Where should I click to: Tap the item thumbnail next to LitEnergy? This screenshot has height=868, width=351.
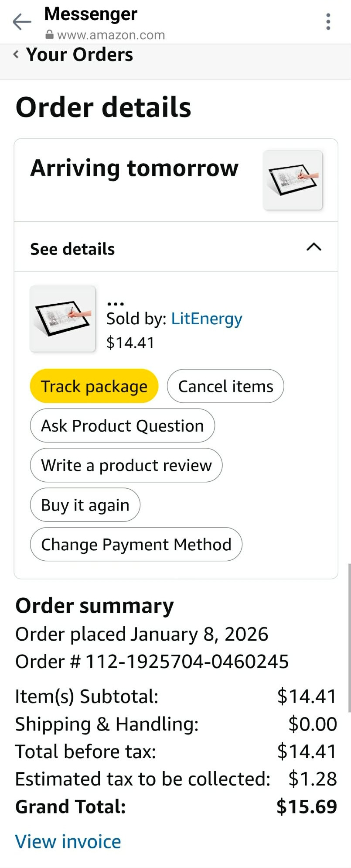tap(63, 319)
